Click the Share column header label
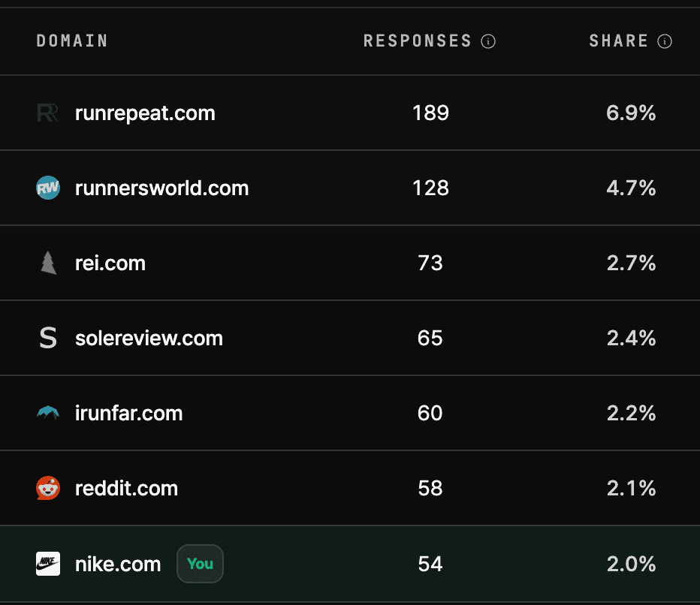 tap(618, 41)
